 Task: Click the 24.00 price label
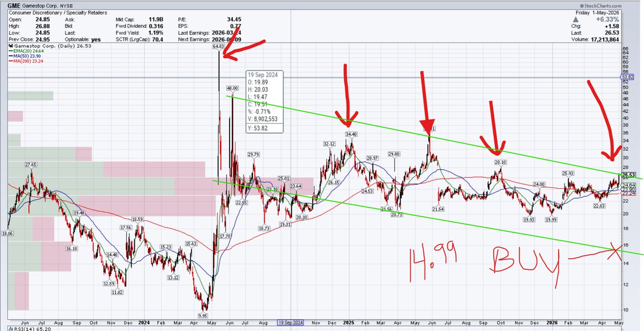pos(539,184)
